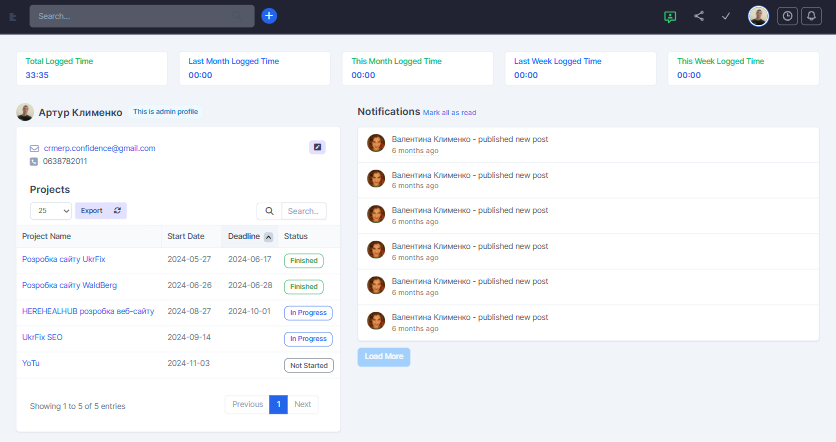Click the refresh icon beside Export
The width and height of the screenshot is (836, 442).
pyautogui.click(x=117, y=211)
